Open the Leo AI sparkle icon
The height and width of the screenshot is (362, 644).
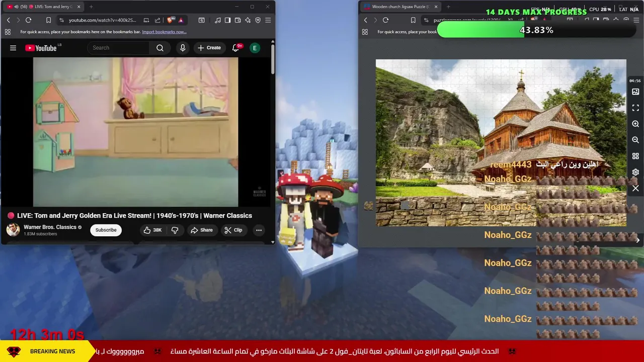coord(248,20)
